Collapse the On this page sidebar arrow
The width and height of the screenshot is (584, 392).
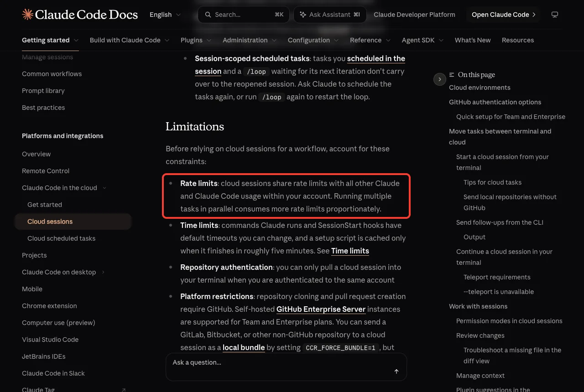439,79
